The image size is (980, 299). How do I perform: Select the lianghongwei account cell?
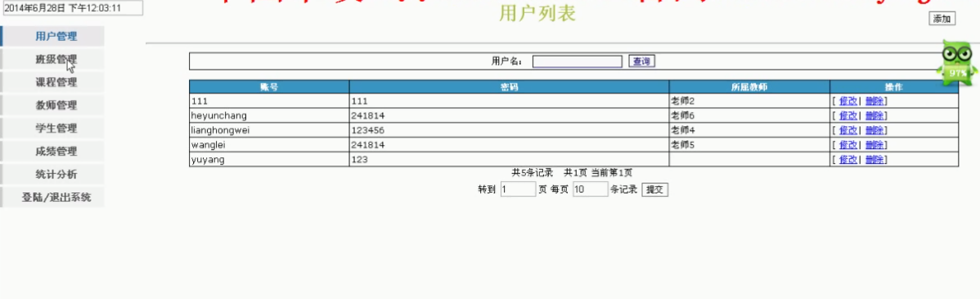[269, 130]
